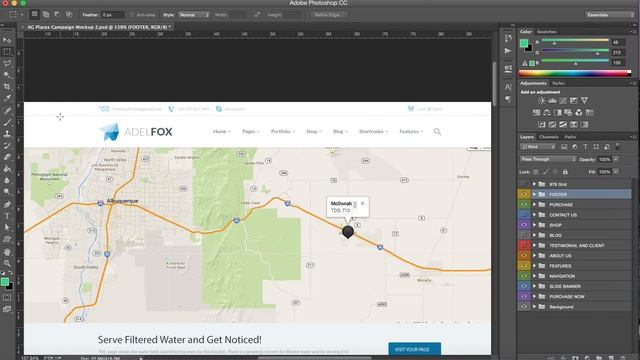Select the Brush tool
640x360 pixels.
7,122
